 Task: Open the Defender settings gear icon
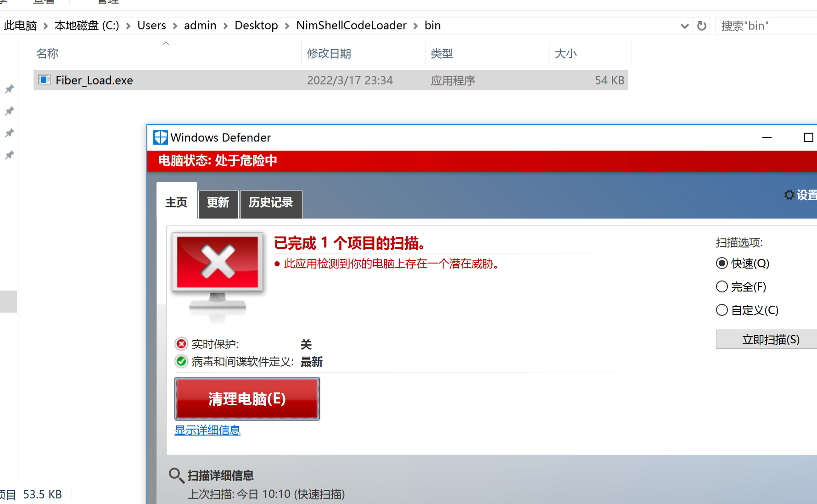789,195
